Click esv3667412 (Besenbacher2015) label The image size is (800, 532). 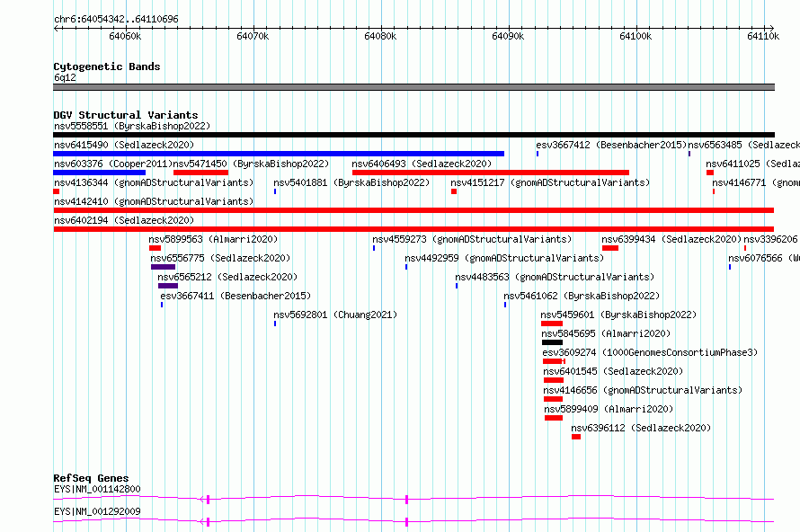click(x=610, y=145)
